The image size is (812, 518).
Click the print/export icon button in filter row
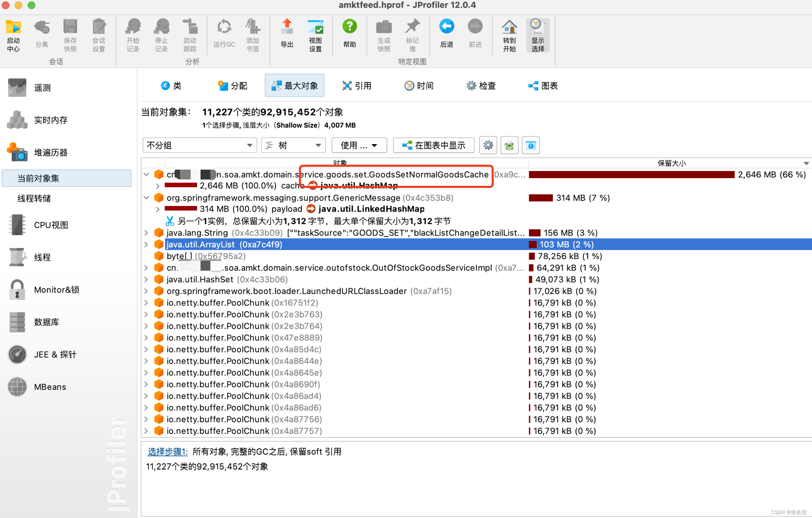pos(509,145)
